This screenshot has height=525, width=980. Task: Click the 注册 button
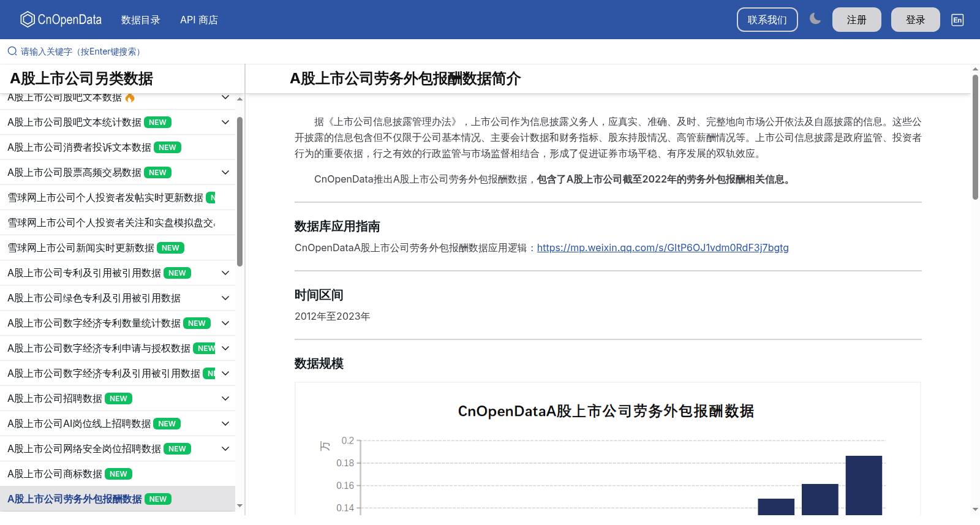pos(857,20)
